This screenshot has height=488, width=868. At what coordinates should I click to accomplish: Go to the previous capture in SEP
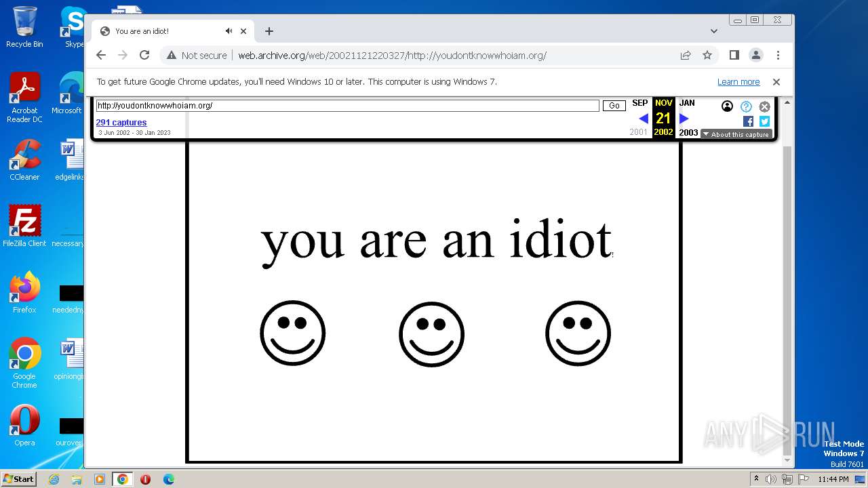[644, 119]
